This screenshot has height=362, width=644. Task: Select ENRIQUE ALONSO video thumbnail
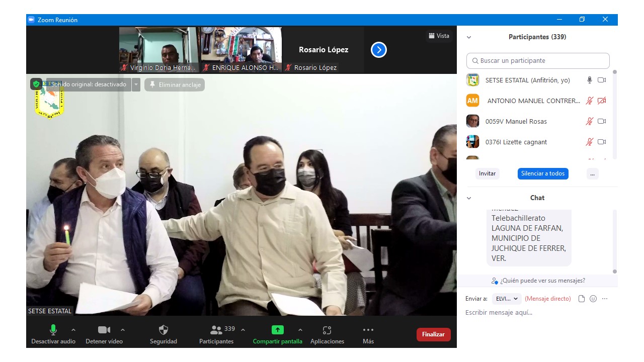pyautogui.click(x=241, y=50)
